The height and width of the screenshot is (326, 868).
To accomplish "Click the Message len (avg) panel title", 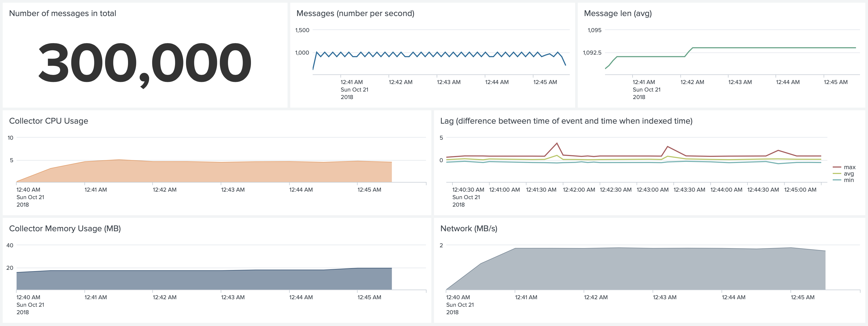I will [x=618, y=13].
